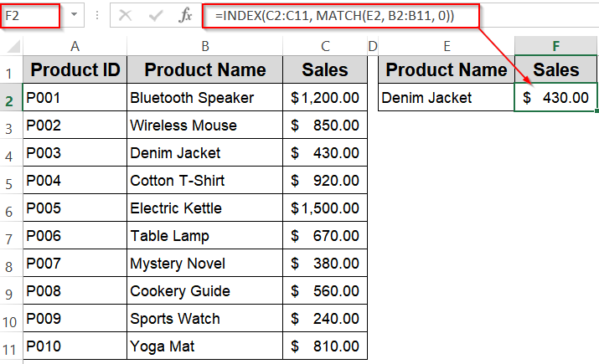Select the P007 product ID cell
Screen dimensions: 599x364
(75, 264)
